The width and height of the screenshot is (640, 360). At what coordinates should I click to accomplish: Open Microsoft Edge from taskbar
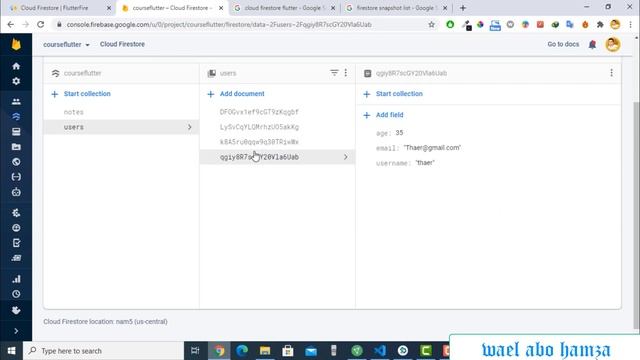coord(242,351)
